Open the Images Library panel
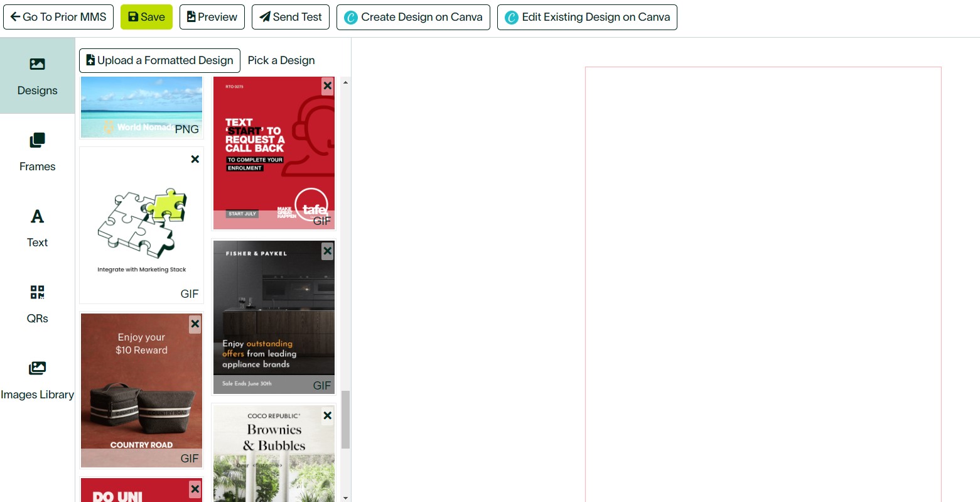Image resolution: width=980 pixels, height=502 pixels. pos(37,380)
